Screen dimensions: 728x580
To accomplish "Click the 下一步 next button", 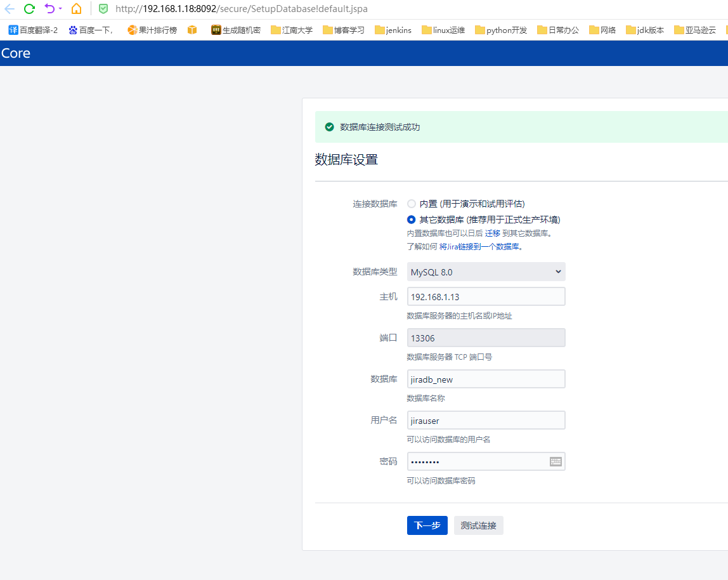I will (427, 525).
